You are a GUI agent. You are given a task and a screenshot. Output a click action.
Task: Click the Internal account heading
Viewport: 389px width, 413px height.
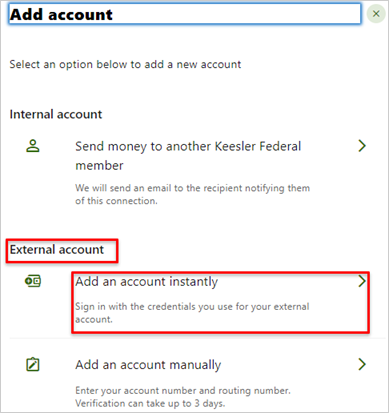56,114
